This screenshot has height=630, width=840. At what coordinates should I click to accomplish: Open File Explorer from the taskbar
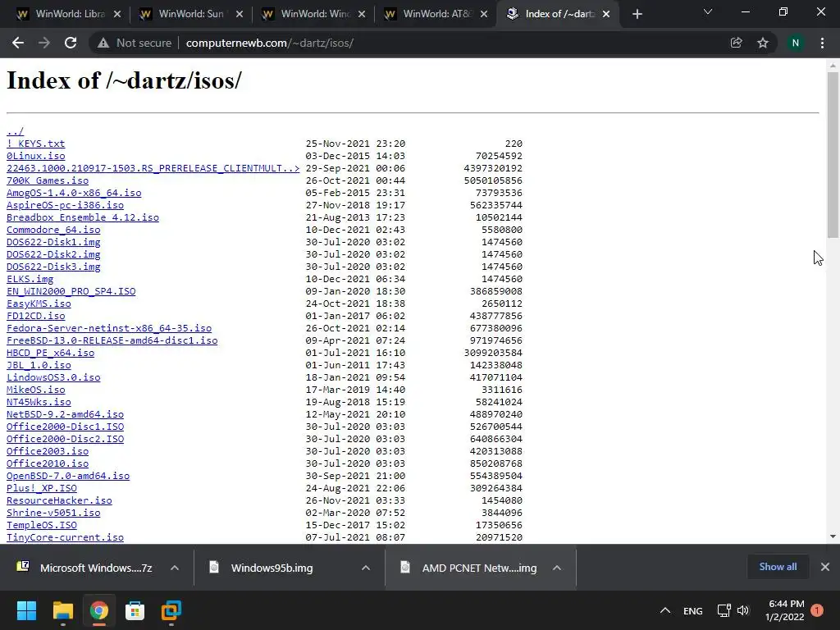click(62, 610)
